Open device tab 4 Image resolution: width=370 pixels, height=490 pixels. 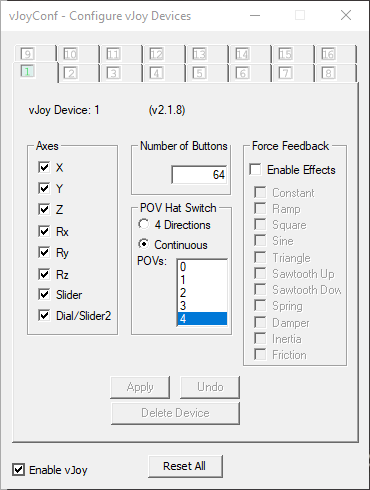[x=164, y=73]
